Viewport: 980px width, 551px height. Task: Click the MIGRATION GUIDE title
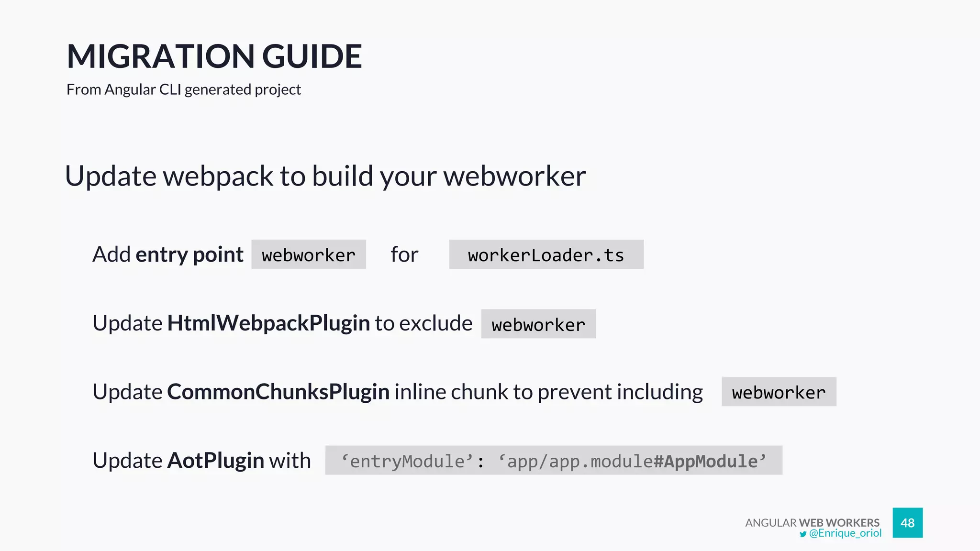(x=214, y=56)
